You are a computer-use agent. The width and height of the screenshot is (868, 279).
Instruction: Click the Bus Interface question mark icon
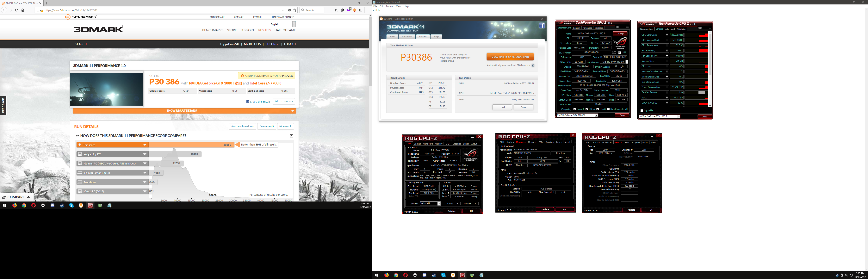(627, 62)
